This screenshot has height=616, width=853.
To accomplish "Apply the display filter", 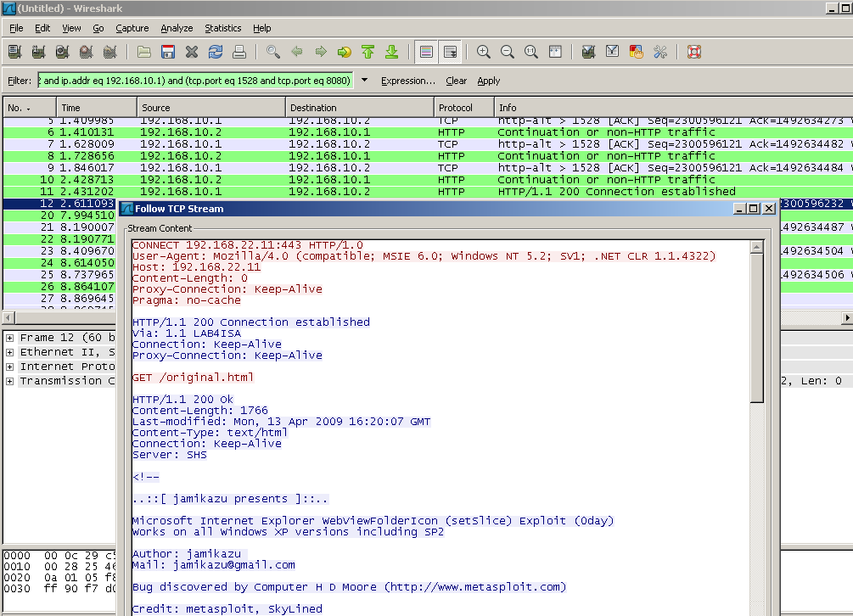I will click(489, 81).
